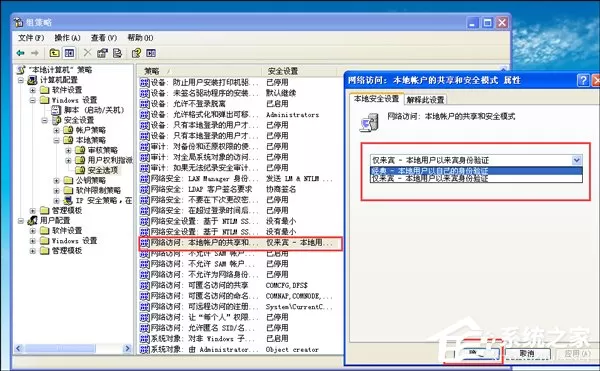This screenshot has width=600, height=371.
Task: Click the Delete X toolbar icon
Action: pyautogui.click(x=88, y=52)
